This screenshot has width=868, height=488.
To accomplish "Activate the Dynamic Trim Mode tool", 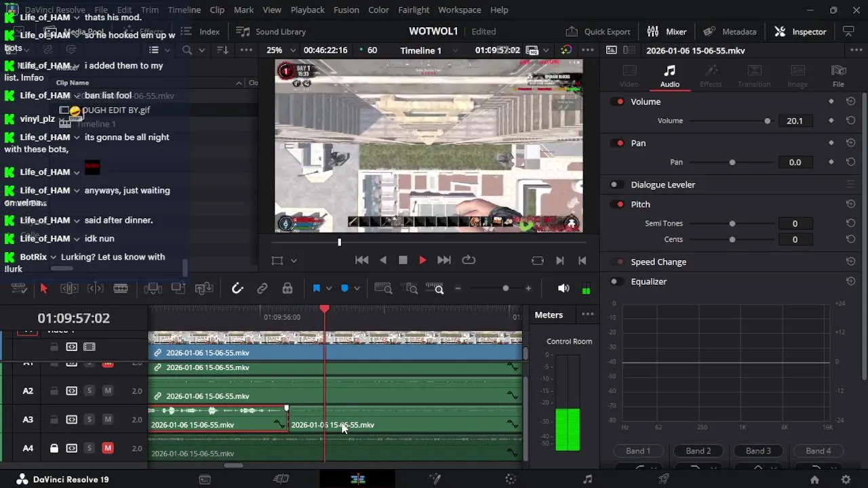I will 95,289.
